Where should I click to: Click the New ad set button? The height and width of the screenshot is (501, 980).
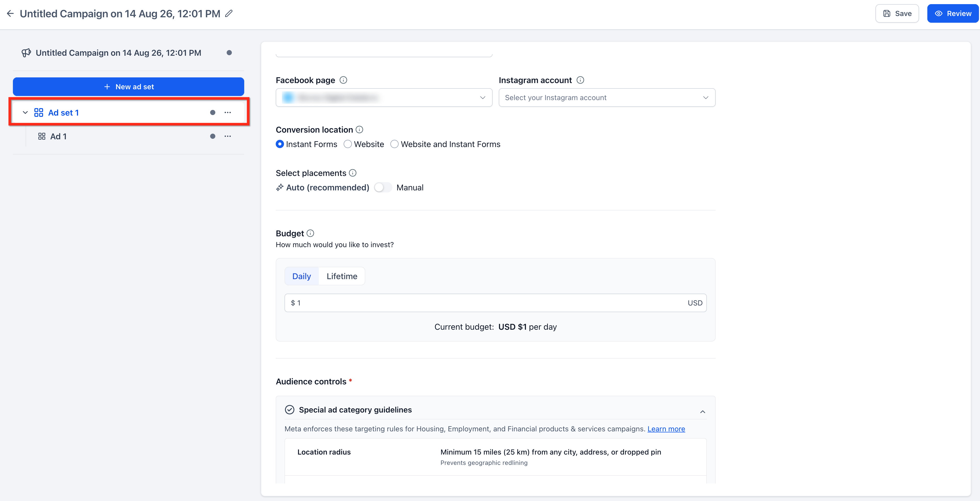129,87
